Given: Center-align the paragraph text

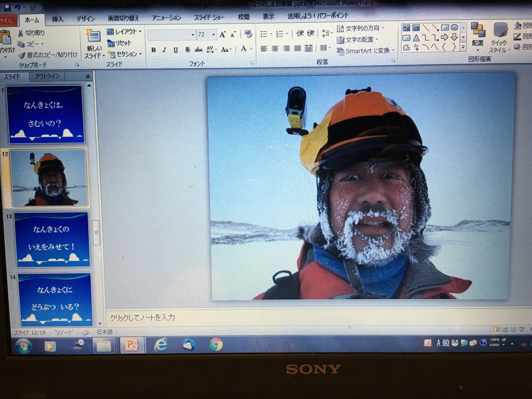Looking at the screenshot, I should (275, 48).
